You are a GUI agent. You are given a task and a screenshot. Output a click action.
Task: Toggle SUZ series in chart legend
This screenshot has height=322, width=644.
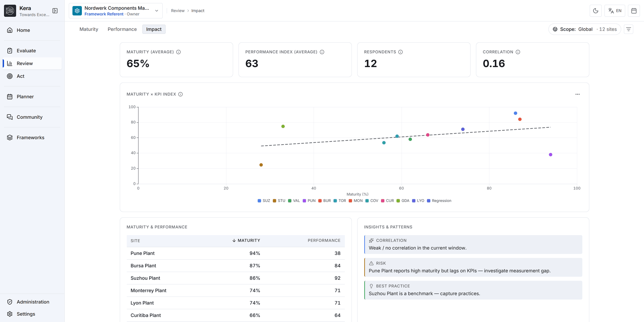pyautogui.click(x=264, y=201)
